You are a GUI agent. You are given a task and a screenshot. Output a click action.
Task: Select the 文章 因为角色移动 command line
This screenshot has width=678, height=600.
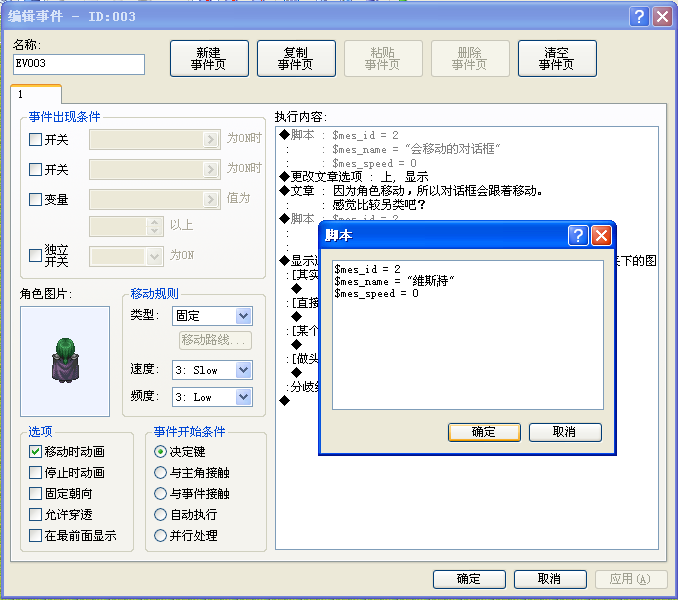pyautogui.click(x=411, y=191)
